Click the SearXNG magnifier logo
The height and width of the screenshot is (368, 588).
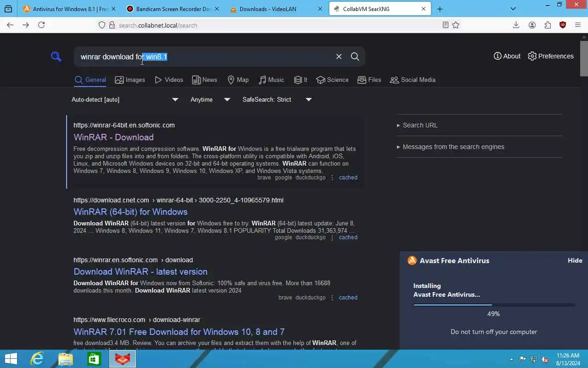click(x=56, y=57)
